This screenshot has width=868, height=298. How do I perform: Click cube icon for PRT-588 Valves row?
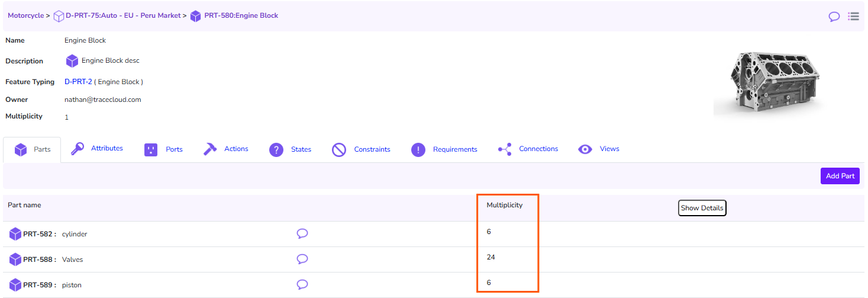pos(15,259)
